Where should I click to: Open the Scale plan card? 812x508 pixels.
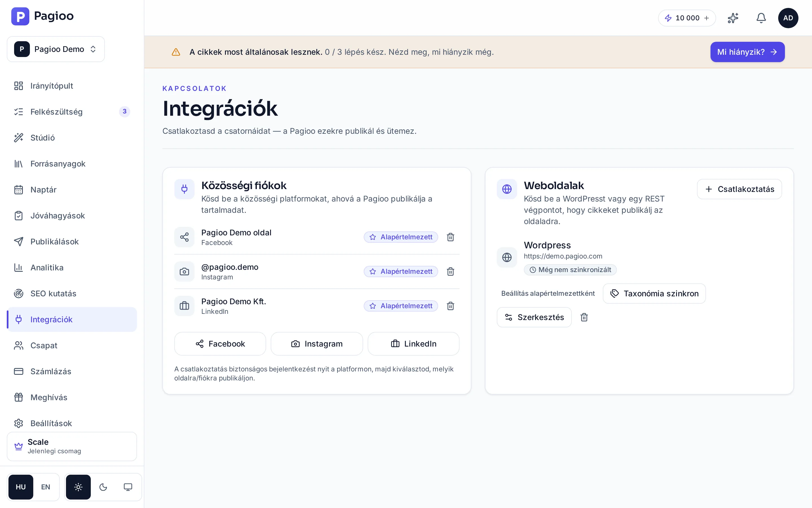coord(72,446)
